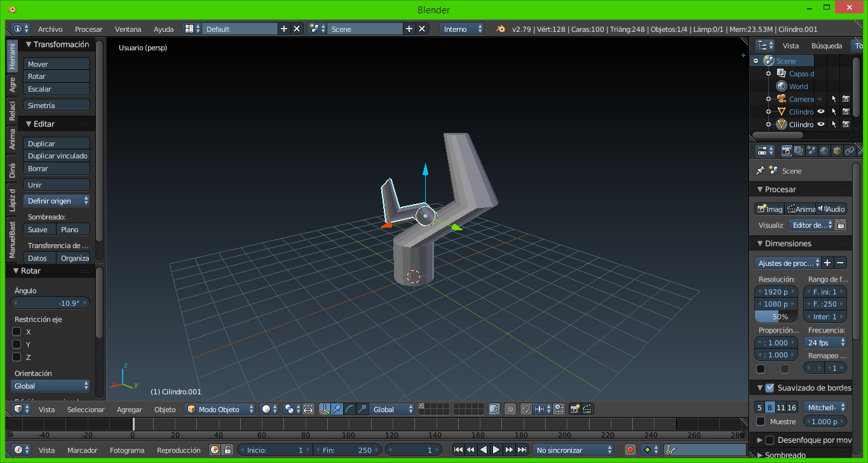Image resolution: width=868 pixels, height=463 pixels.
Task: Click the pin icon beside Scene
Action: (x=760, y=171)
